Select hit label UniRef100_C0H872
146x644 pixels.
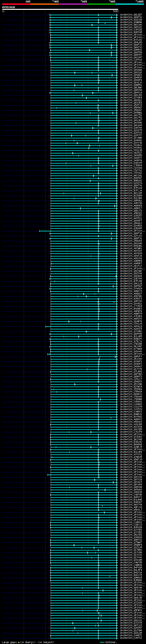point(131,635)
